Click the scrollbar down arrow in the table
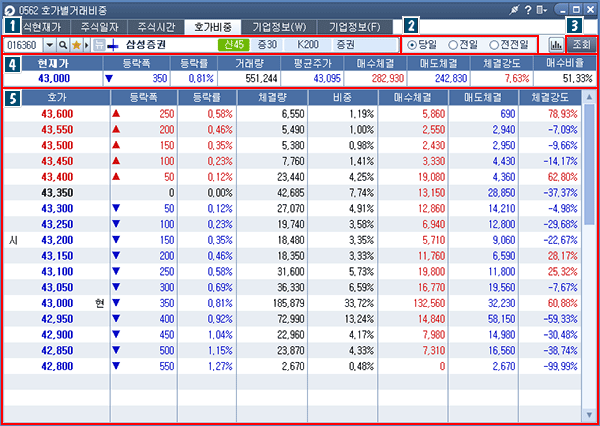This screenshot has width=600, height=426. 590,414
